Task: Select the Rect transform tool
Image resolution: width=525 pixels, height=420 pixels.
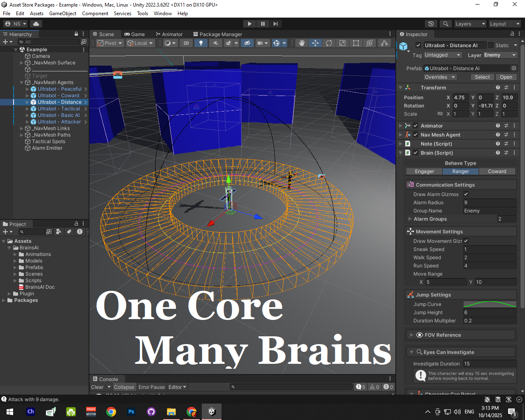Action: pyautogui.click(x=356, y=43)
